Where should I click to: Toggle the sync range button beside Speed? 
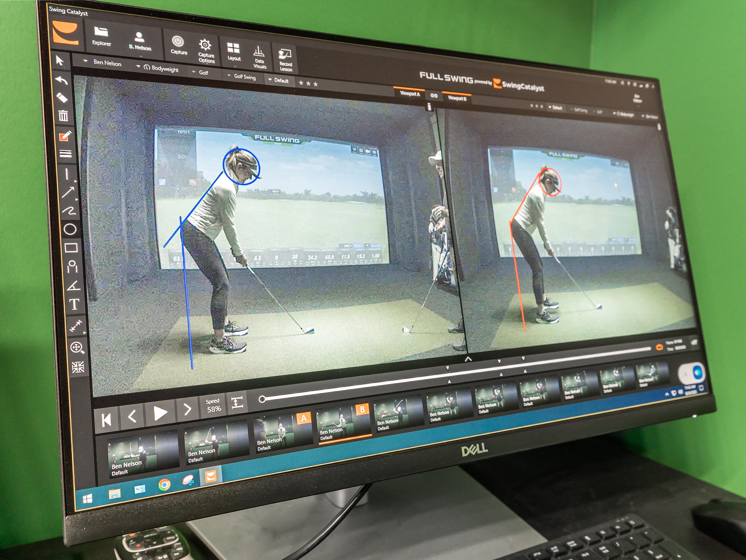(237, 402)
